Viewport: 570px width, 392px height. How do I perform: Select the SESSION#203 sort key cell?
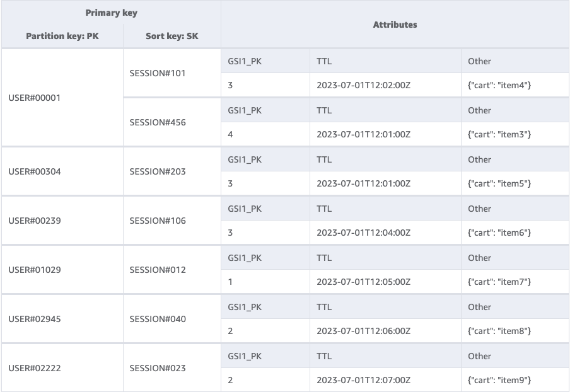pos(158,171)
